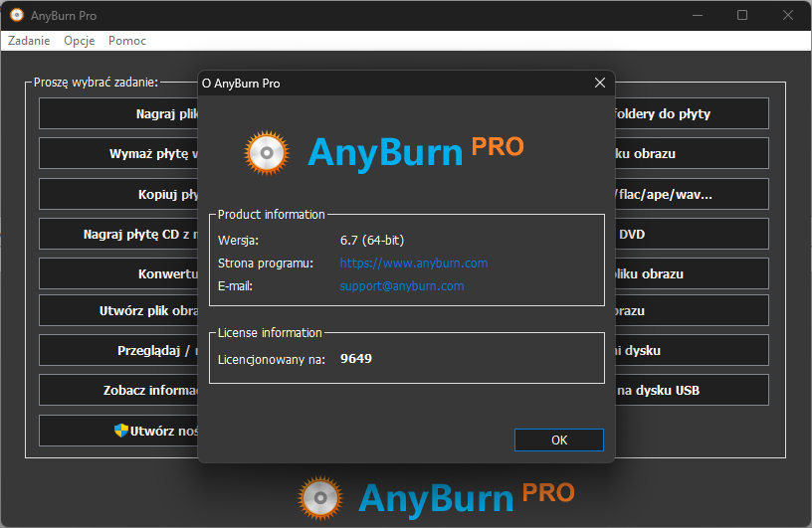812x528 pixels.
Task: Click the Nagraj plik button in main window
Action: pyautogui.click(x=118, y=113)
